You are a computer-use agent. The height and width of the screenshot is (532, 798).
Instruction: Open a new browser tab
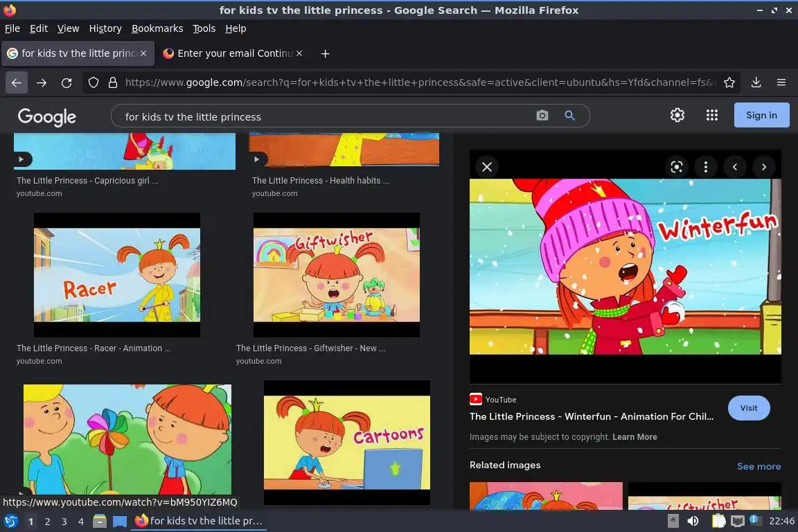click(325, 53)
